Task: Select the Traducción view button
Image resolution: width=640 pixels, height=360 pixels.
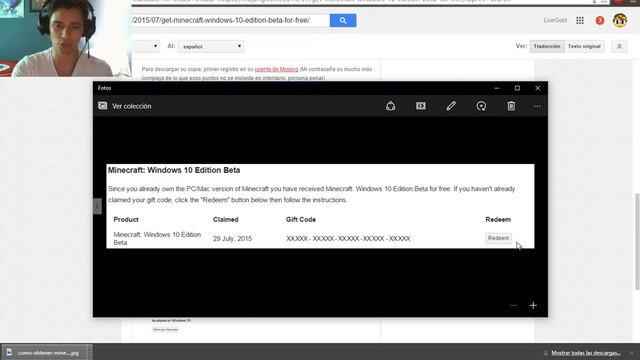Action: click(x=547, y=47)
